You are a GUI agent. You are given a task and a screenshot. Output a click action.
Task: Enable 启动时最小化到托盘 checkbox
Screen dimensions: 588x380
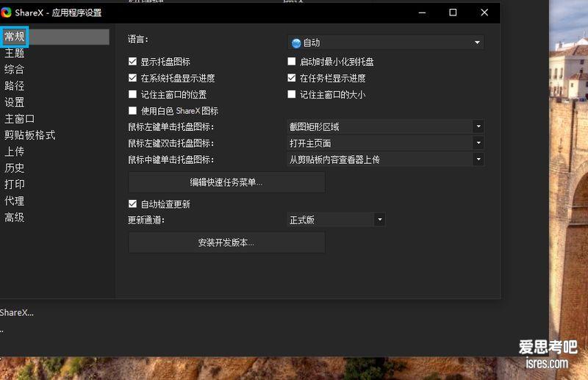[291, 61]
